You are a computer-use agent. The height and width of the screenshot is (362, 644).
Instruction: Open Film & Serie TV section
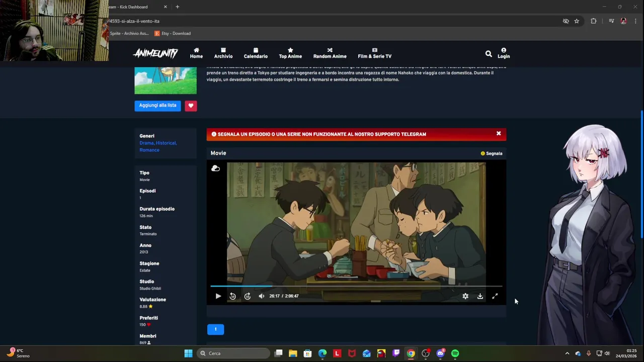[374, 53]
